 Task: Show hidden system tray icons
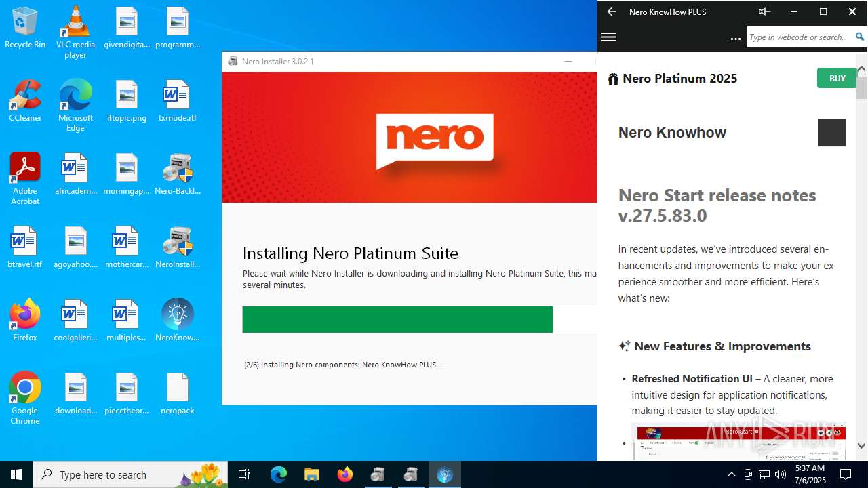pos(731,474)
